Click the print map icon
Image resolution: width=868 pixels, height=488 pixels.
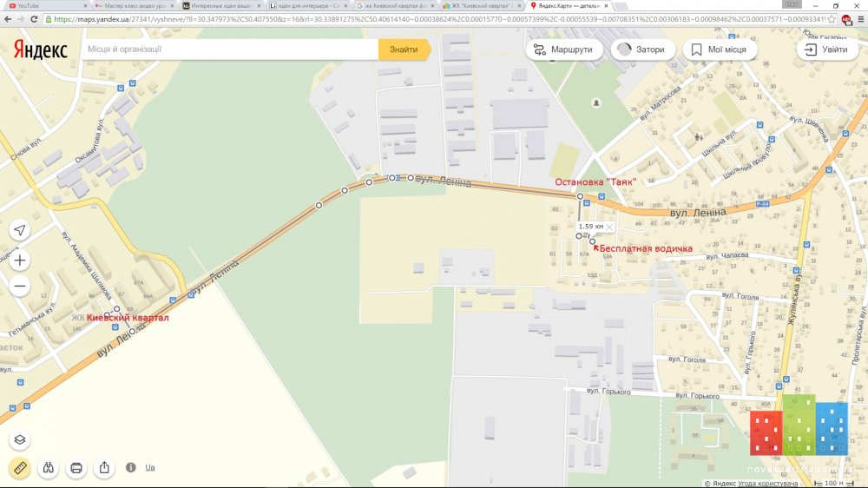coord(76,468)
